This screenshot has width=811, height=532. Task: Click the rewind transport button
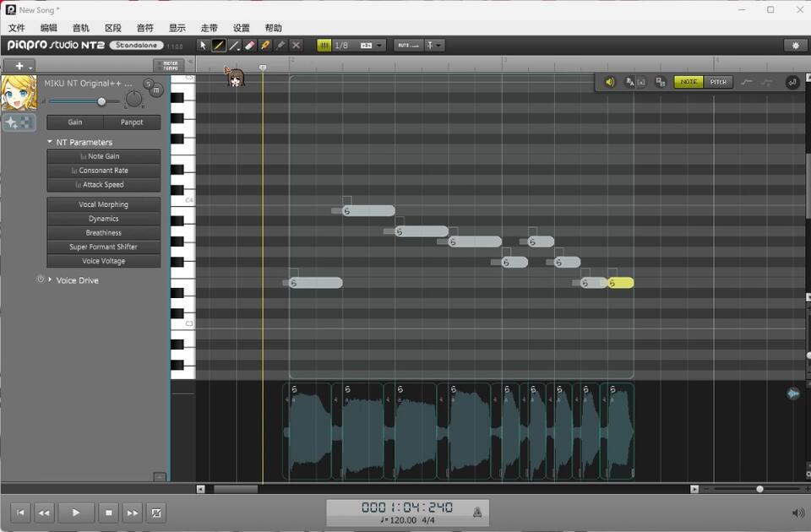pyautogui.click(x=44, y=513)
